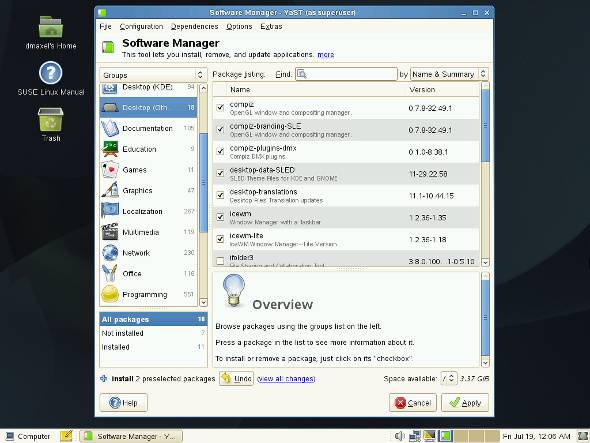Click the package list scrollbar thumb
Image resolution: width=590 pixels, height=443 pixels.
pos(485,125)
